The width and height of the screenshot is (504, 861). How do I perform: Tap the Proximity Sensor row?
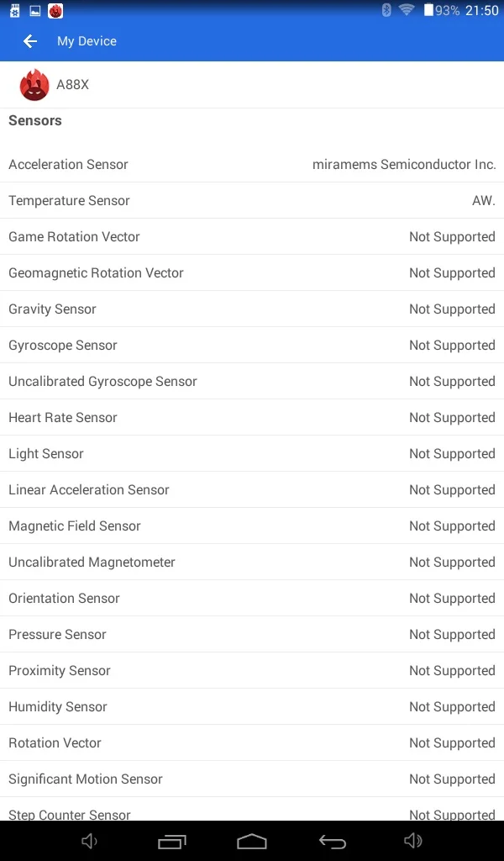point(252,670)
